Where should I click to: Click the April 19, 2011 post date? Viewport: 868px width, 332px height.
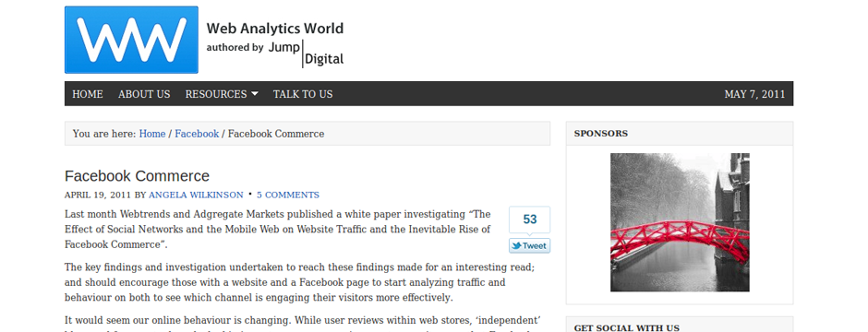point(99,195)
